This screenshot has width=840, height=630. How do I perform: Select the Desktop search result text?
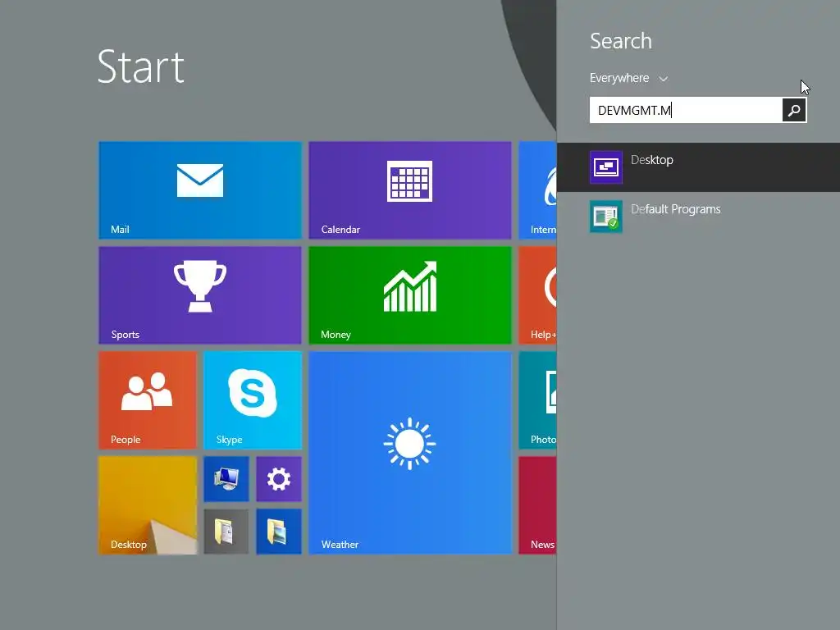click(x=652, y=160)
